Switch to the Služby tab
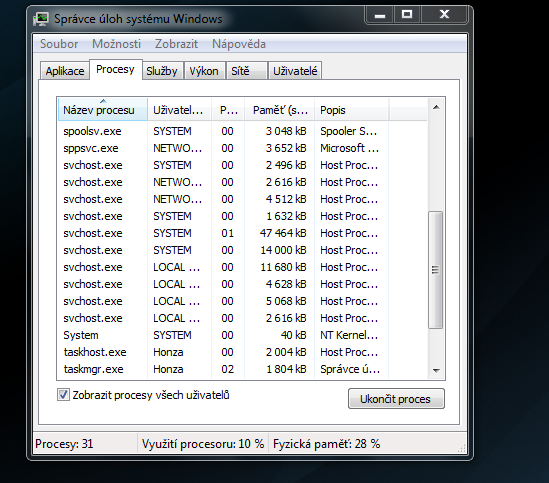 coord(162,71)
